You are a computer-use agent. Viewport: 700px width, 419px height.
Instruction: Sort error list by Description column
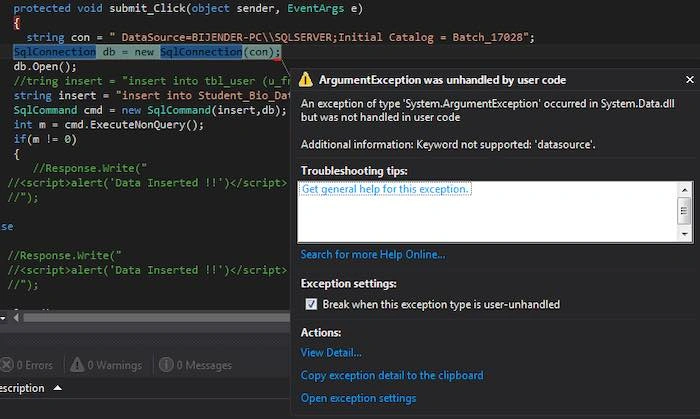[x=22, y=388]
